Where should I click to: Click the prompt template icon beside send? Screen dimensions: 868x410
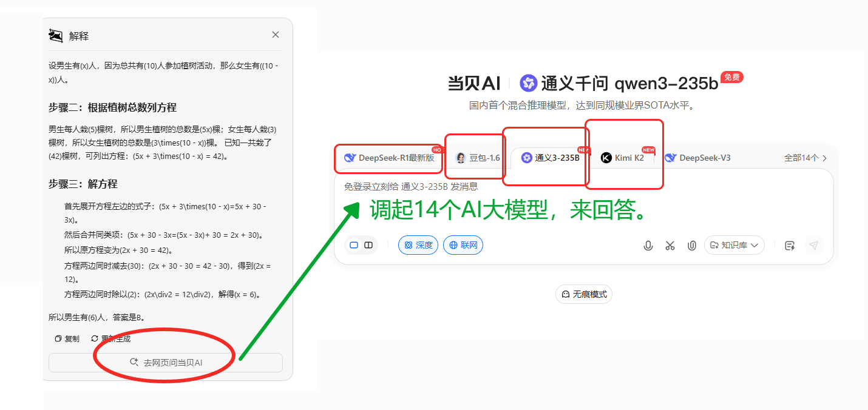tap(790, 246)
